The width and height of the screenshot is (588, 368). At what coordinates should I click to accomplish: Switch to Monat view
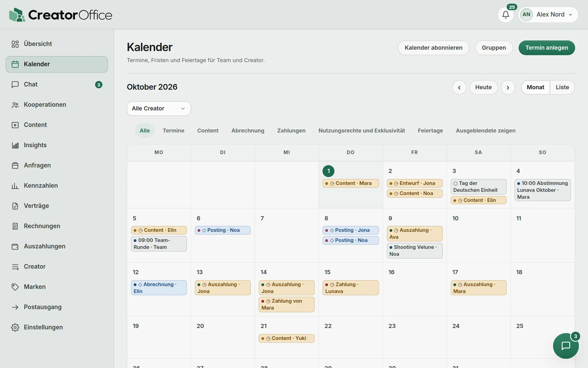(535, 87)
